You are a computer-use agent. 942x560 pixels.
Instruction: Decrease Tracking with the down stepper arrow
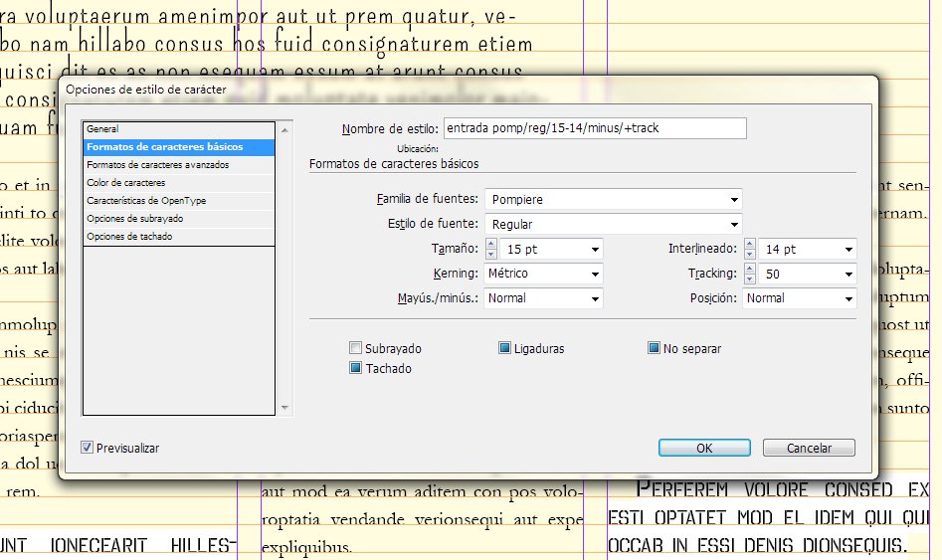[x=750, y=279]
